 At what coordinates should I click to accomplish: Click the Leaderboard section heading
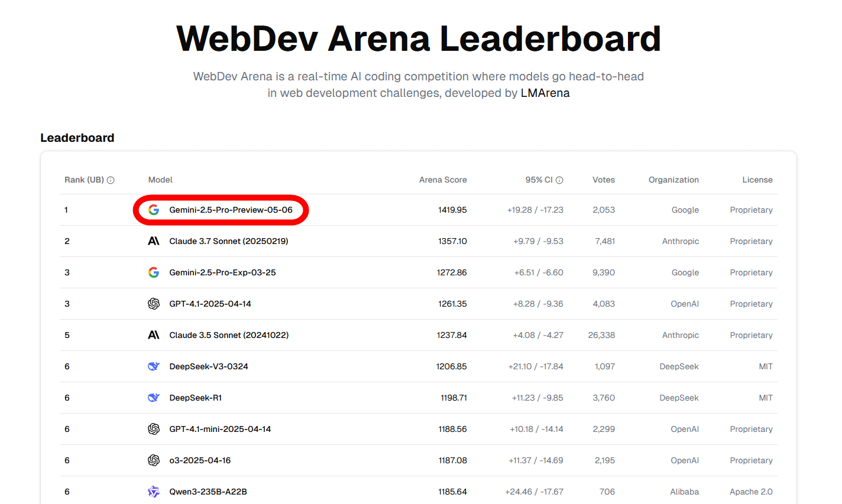[77, 138]
